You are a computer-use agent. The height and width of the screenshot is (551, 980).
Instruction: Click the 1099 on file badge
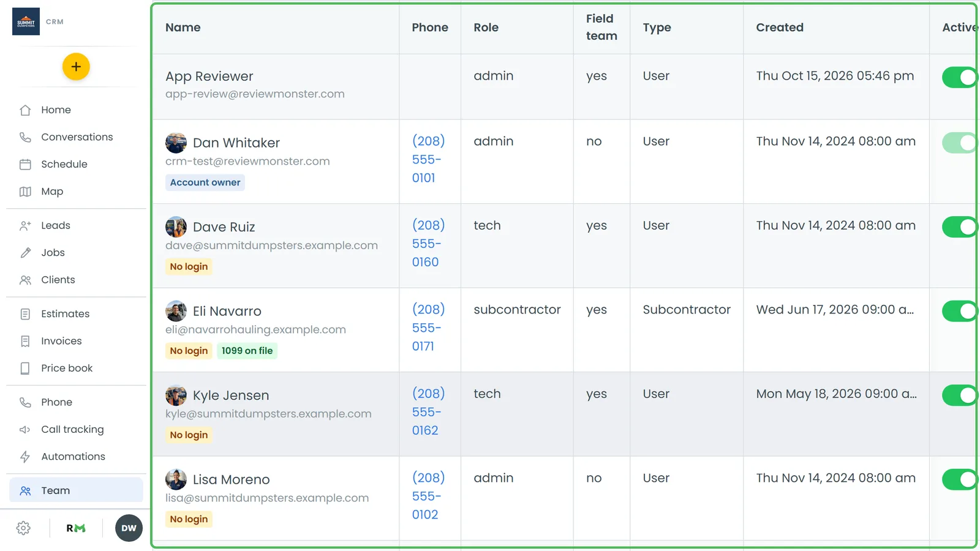pyautogui.click(x=247, y=351)
